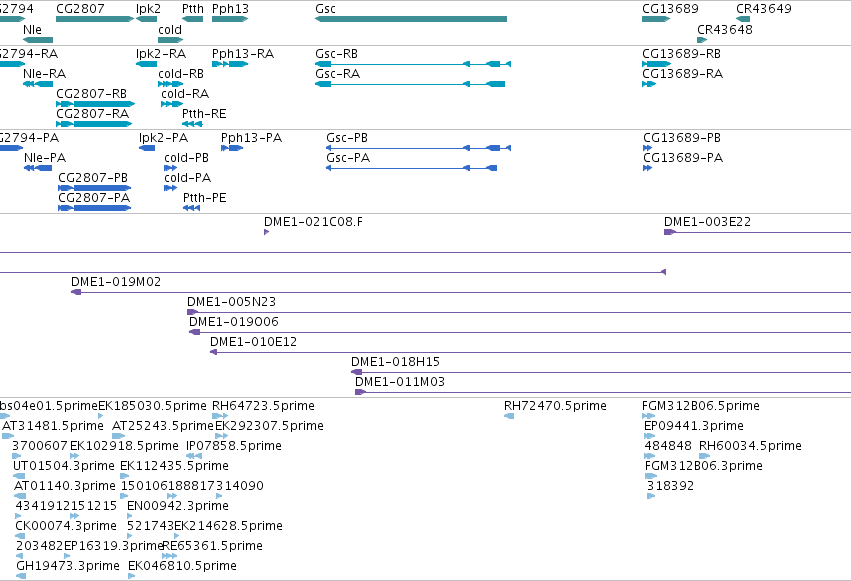Click the Pph13 gene label
The height and width of the screenshot is (581, 851).
coord(230,9)
